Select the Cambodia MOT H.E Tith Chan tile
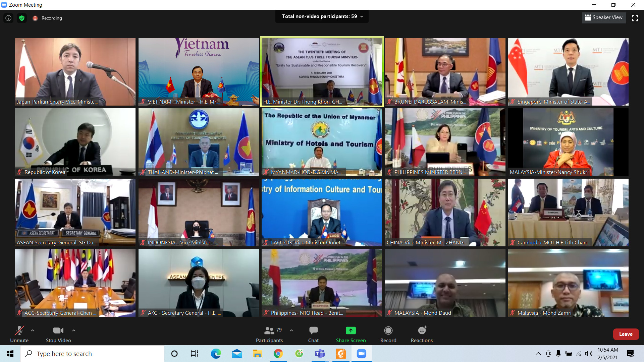644x362 pixels. click(568, 213)
